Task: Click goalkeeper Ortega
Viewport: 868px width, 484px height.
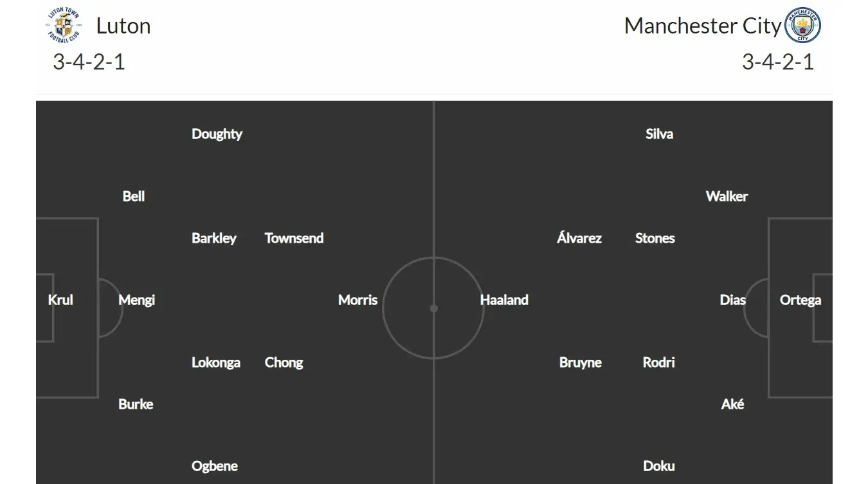Action: pos(800,300)
